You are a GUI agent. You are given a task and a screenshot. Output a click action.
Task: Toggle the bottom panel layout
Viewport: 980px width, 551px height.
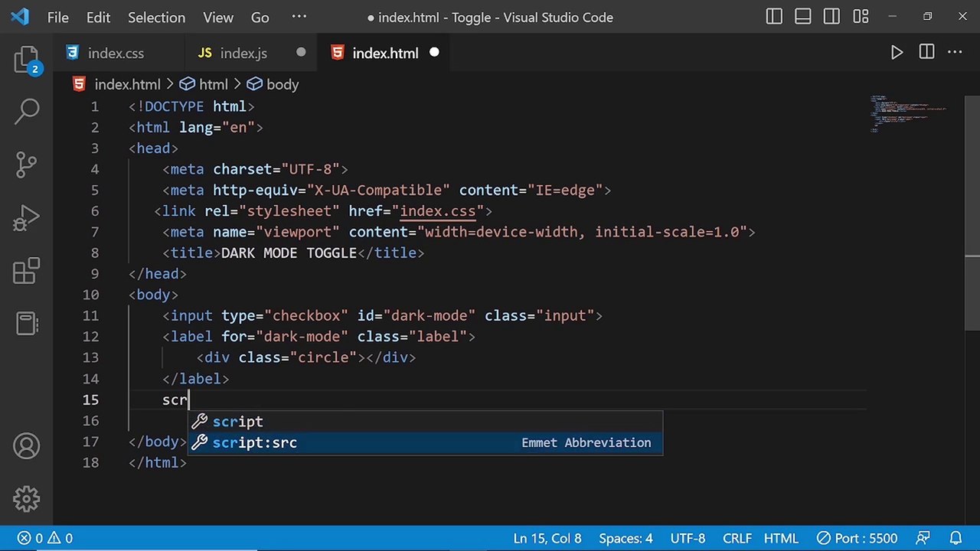tap(802, 17)
